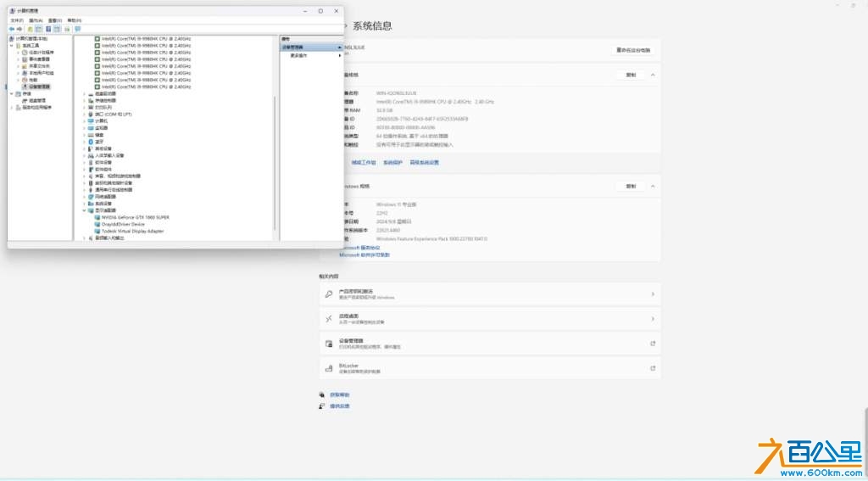Click the open-external icon on Settings 设备管理器 row
This screenshot has width=868, height=481.
[653, 344]
